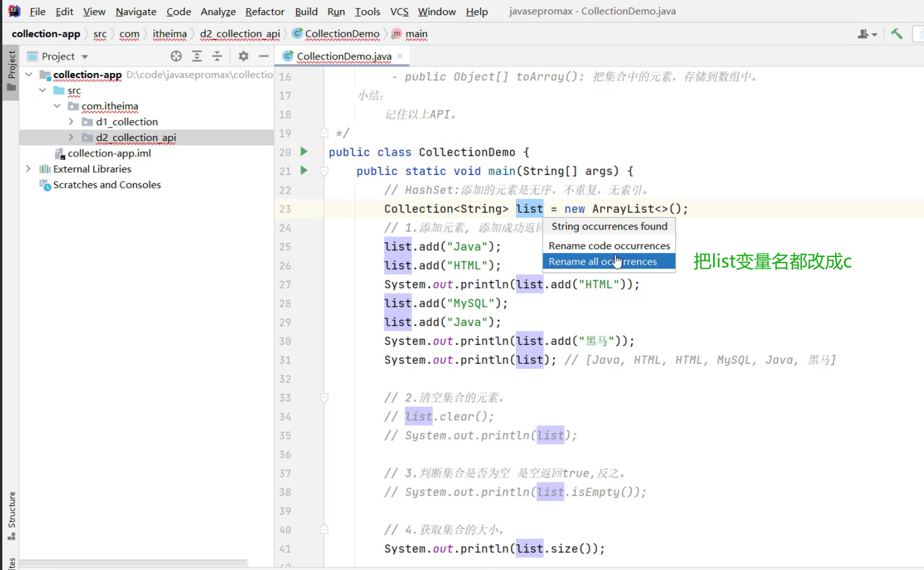Select collection-app.iml file in tree
The width and height of the screenshot is (924, 570).
[109, 153]
